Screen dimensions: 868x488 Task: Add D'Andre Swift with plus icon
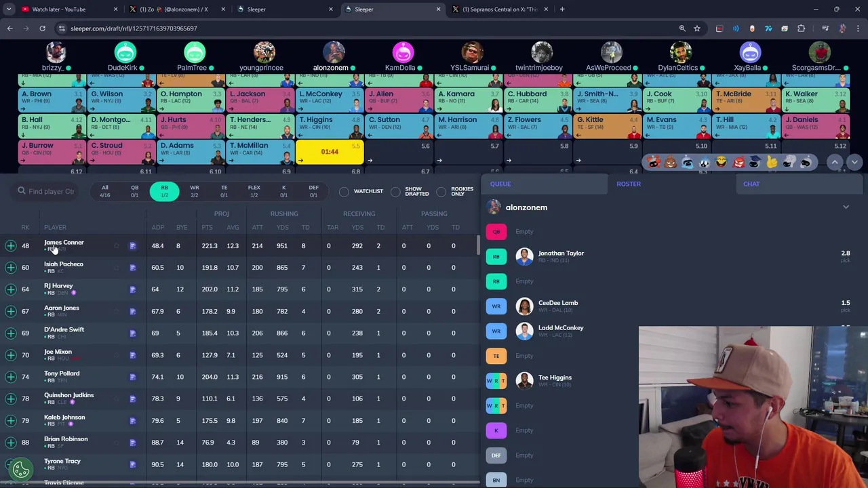(x=11, y=333)
